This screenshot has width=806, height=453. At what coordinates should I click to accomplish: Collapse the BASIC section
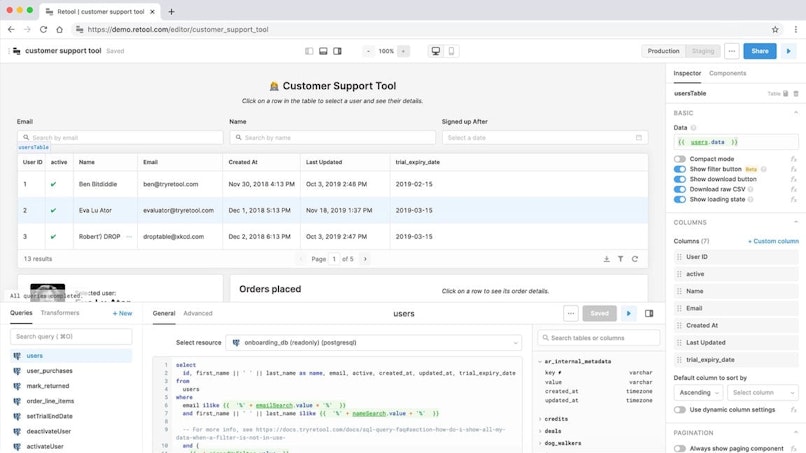click(x=796, y=113)
